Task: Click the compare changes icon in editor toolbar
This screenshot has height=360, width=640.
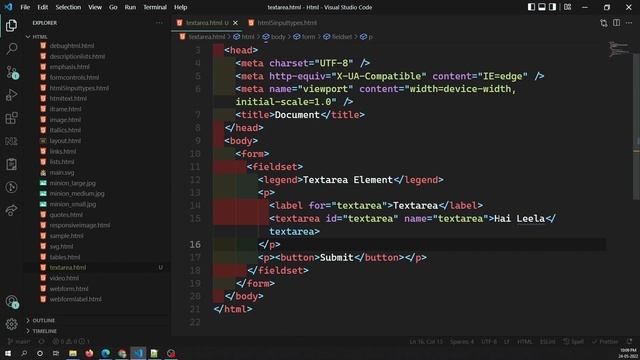Action: click(x=604, y=23)
